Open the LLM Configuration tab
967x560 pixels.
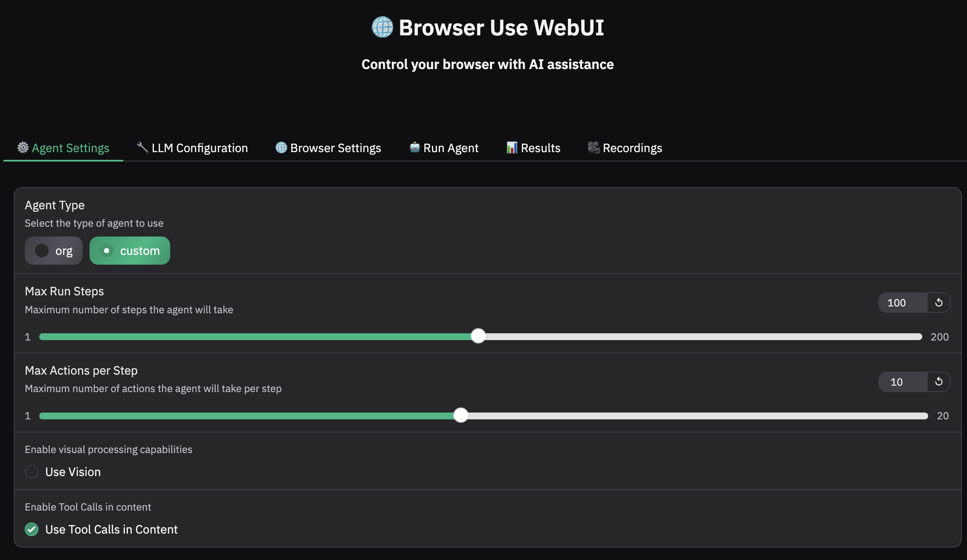tap(199, 148)
